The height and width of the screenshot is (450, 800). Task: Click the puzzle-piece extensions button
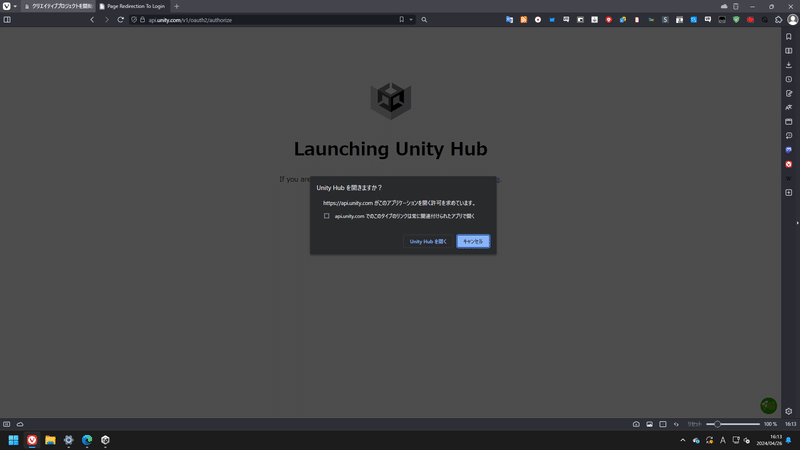779,20
